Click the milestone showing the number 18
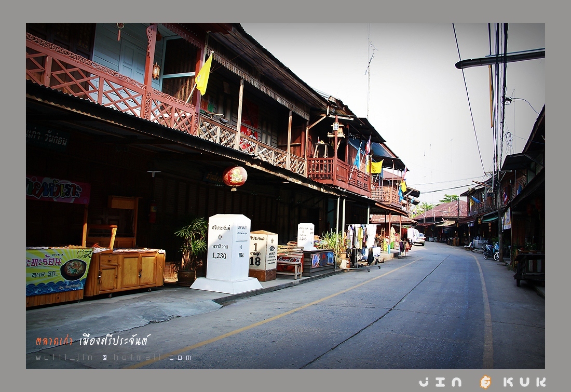The image size is (571, 392). point(264,251)
